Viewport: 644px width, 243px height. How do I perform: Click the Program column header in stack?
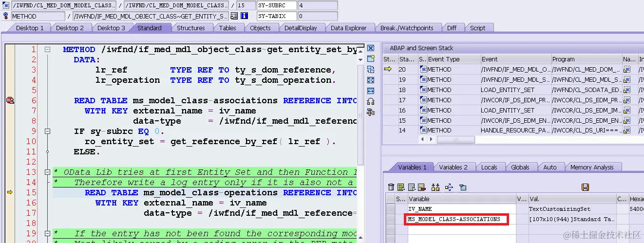click(x=586, y=59)
